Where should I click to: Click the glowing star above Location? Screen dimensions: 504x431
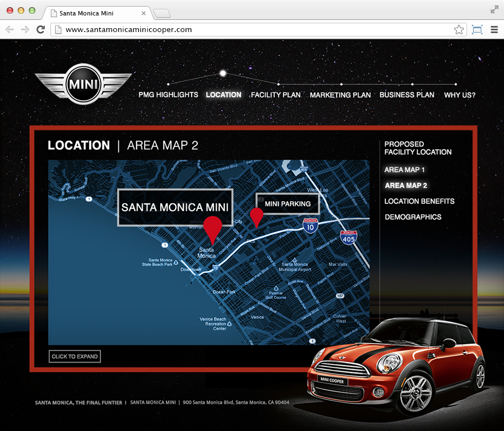223,73
